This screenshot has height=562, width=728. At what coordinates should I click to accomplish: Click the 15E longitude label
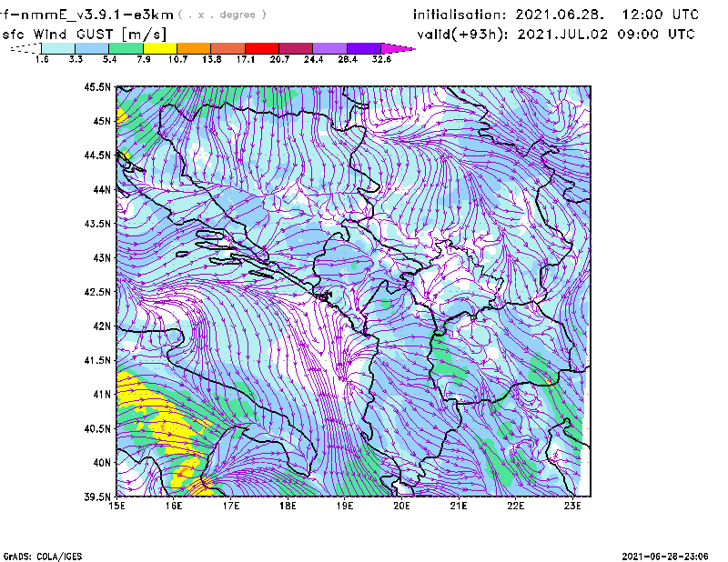(x=116, y=506)
